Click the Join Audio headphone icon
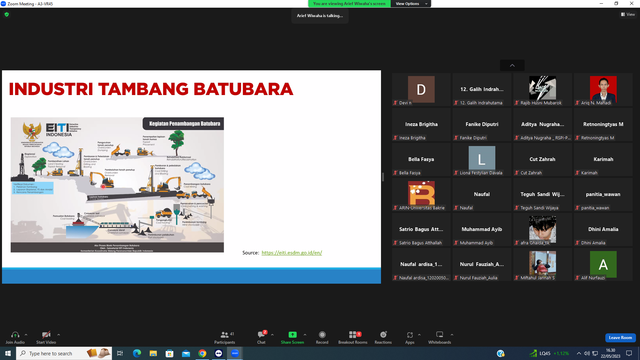Image resolution: width=640 pixels, height=360 pixels. (15, 335)
